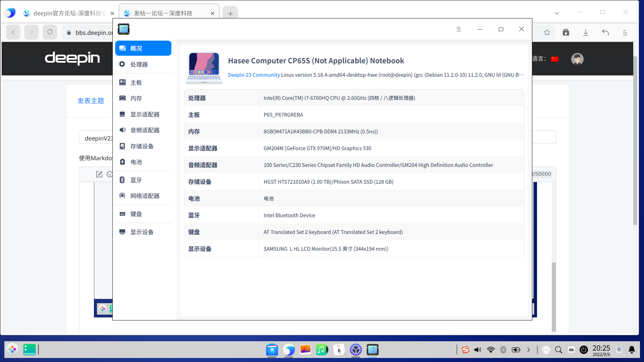Expand system tray arrow in taskbar
The image size is (644, 362).
click(529, 350)
